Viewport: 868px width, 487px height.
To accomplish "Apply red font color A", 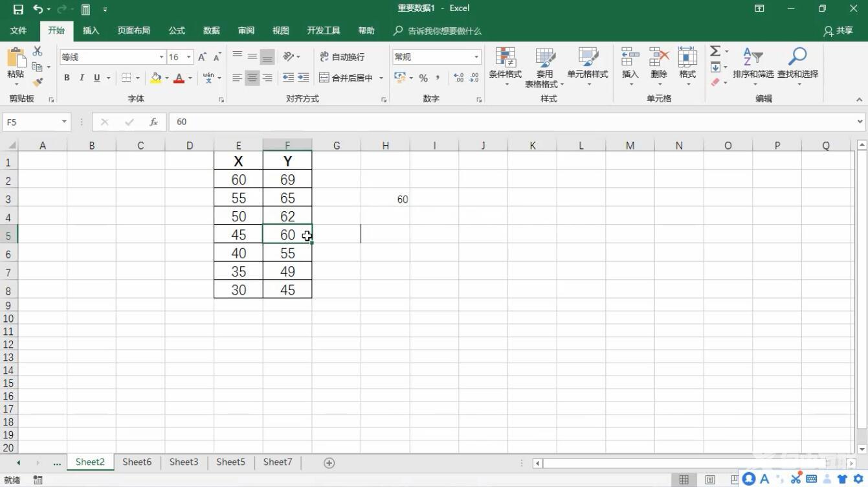I will click(179, 78).
